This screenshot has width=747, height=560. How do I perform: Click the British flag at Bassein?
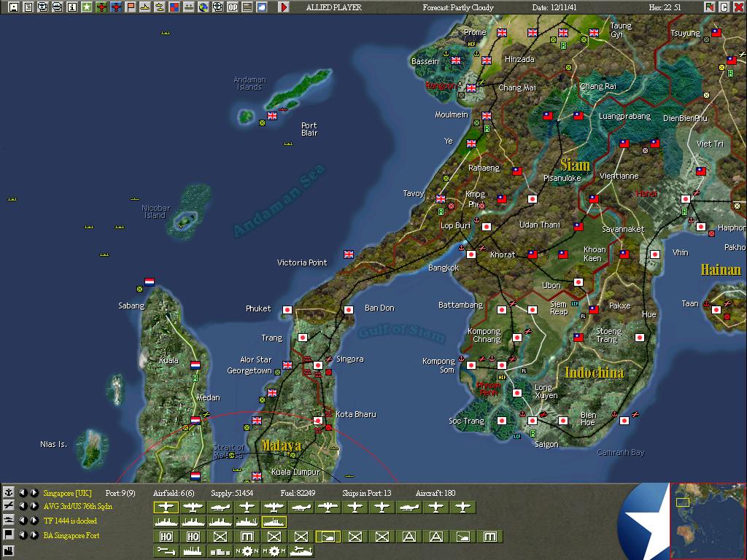[456, 61]
